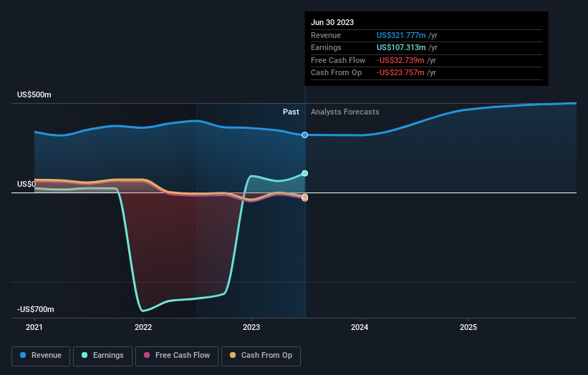Click the -US$700m y-axis label
The width and height of the screenshot is (588, 375).
[36, 309]
